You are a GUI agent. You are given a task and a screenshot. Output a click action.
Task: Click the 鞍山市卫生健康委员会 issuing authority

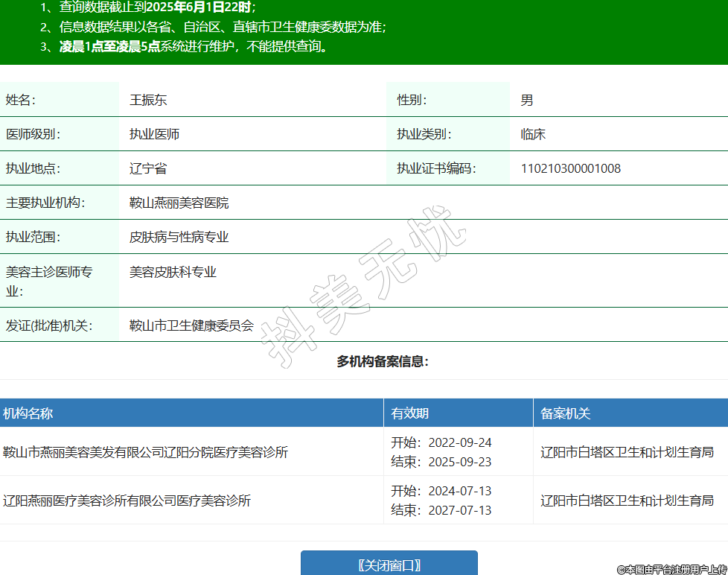point(191,325)
